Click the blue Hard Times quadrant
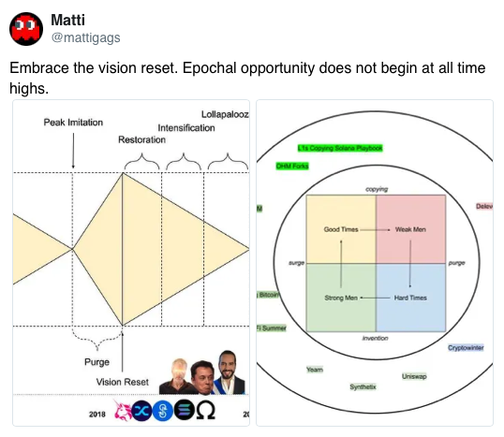 [410, 298]
